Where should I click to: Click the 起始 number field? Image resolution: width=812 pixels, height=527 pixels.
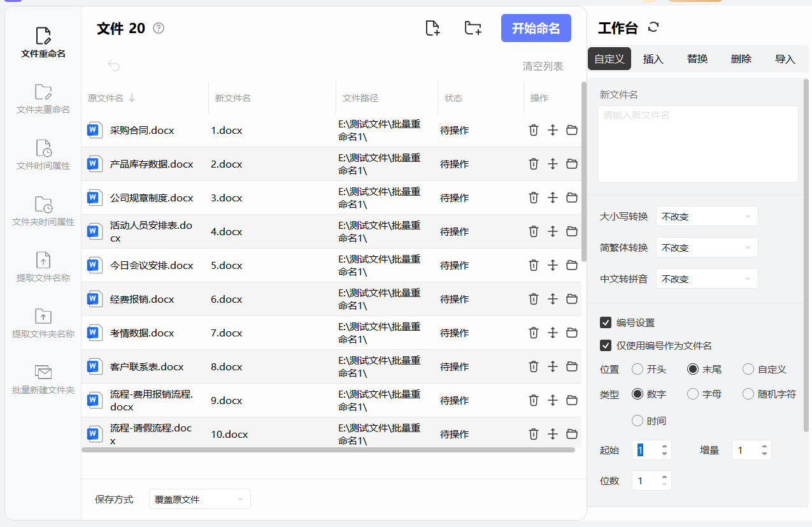(x=652, y=450)
